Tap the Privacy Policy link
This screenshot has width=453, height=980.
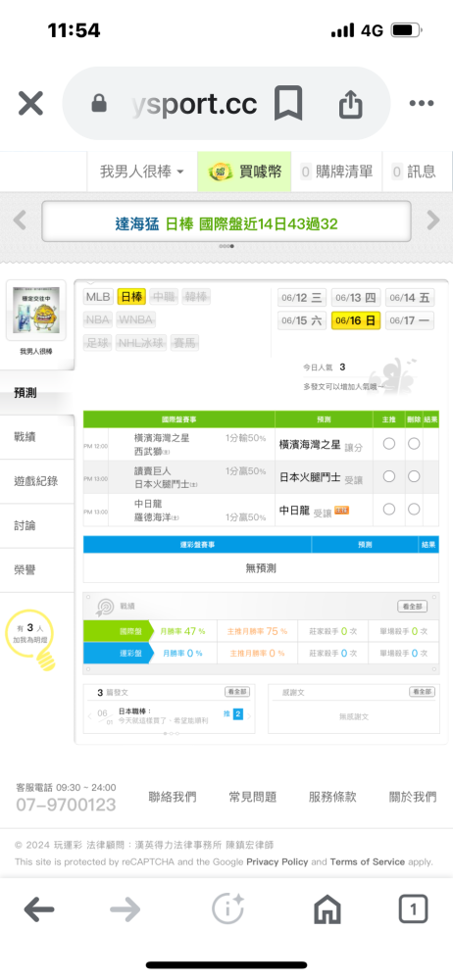click(277, 861)
